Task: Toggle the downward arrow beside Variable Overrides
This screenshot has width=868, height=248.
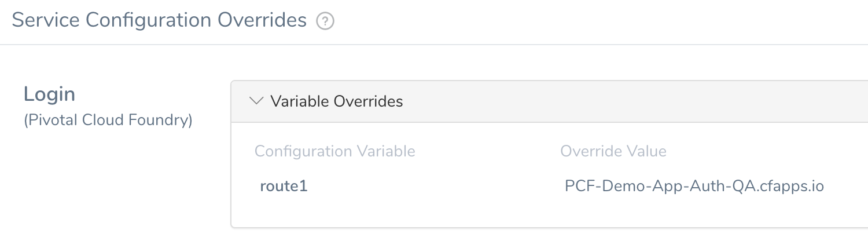Action: pyautogui.click(x=256, y=101)
